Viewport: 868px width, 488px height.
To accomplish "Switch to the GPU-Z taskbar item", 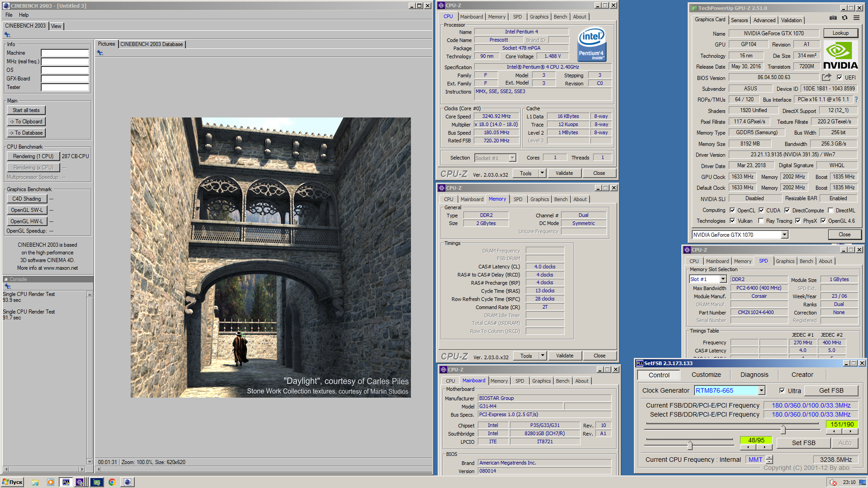I will 96,482.
